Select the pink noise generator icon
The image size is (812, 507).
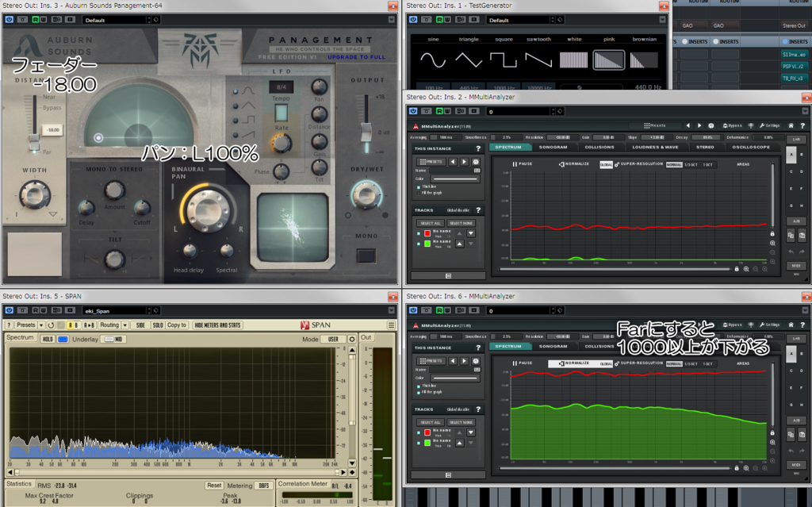click(x=609, y=60)
